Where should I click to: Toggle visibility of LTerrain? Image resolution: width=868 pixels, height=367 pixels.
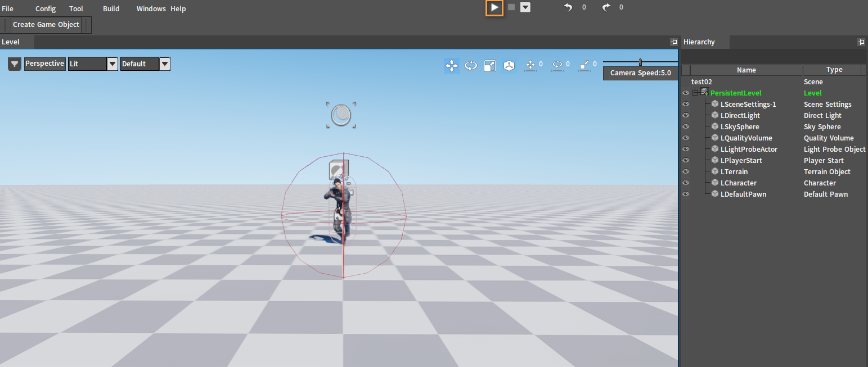pos(686,171)
